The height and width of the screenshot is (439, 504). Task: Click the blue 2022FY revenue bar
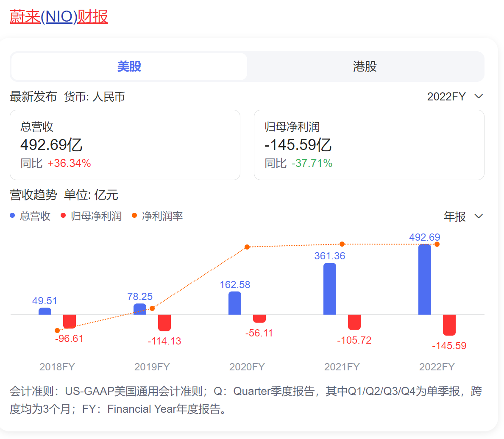point(424,280)
